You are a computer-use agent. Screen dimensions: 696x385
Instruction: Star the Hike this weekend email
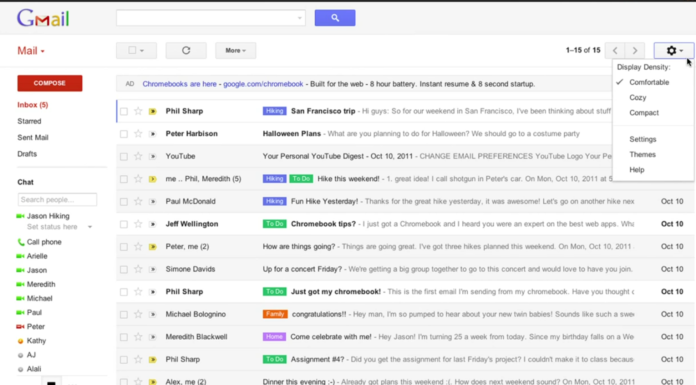click(138, 179)
